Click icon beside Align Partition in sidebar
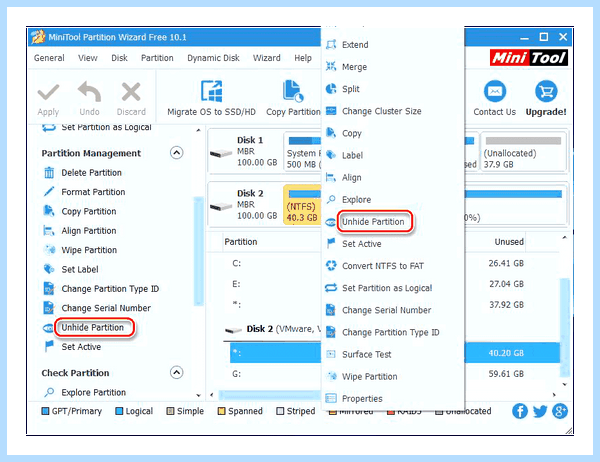 click(x=49, y=230)
